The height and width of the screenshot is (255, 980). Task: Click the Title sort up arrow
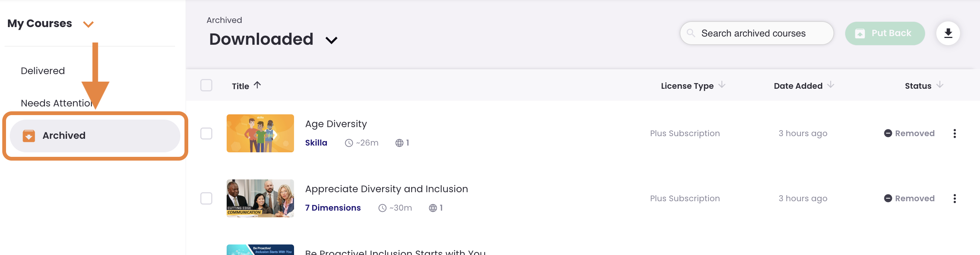[x=257, y=85]
